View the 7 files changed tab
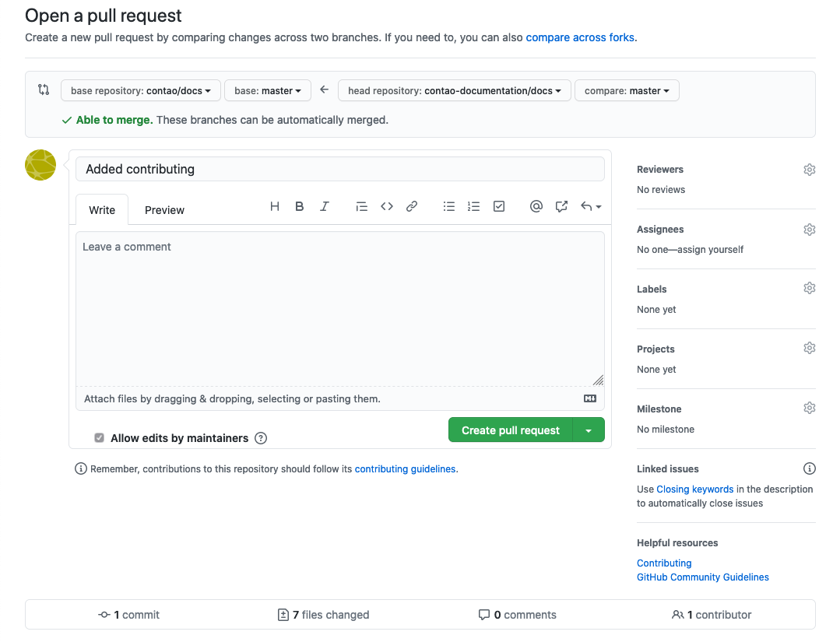Screen dimensions: 840x642 point(324,615)
